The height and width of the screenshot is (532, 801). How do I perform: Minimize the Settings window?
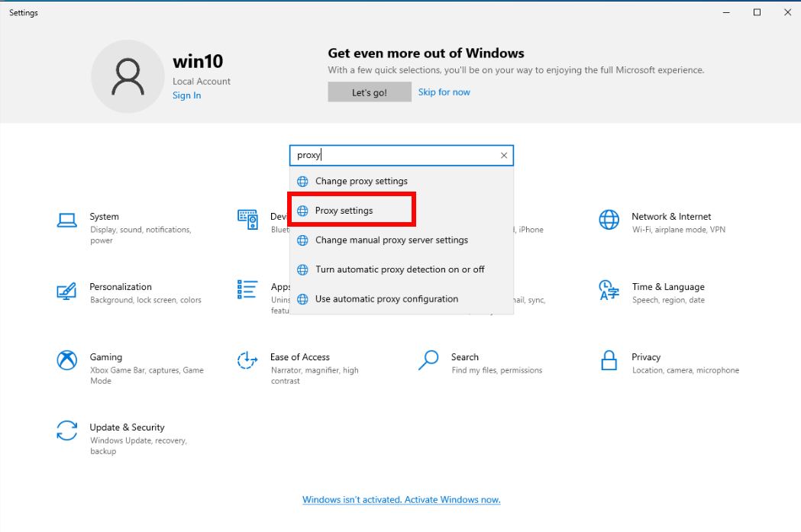pos(726,12)
